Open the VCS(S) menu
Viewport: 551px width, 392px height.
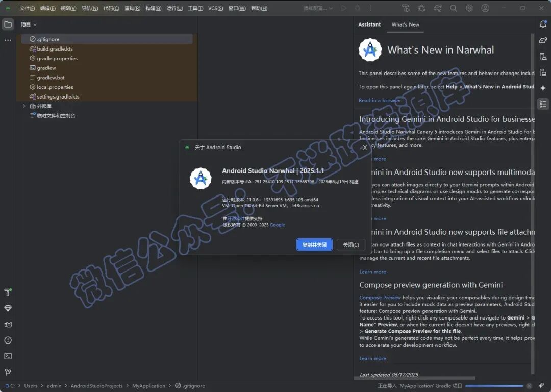[215, 8]
